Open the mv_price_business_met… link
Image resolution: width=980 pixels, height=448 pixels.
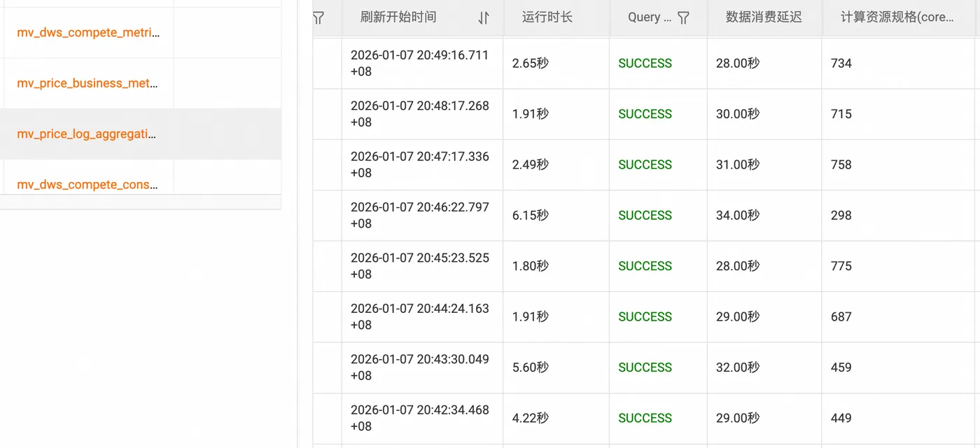pos(88,83)
